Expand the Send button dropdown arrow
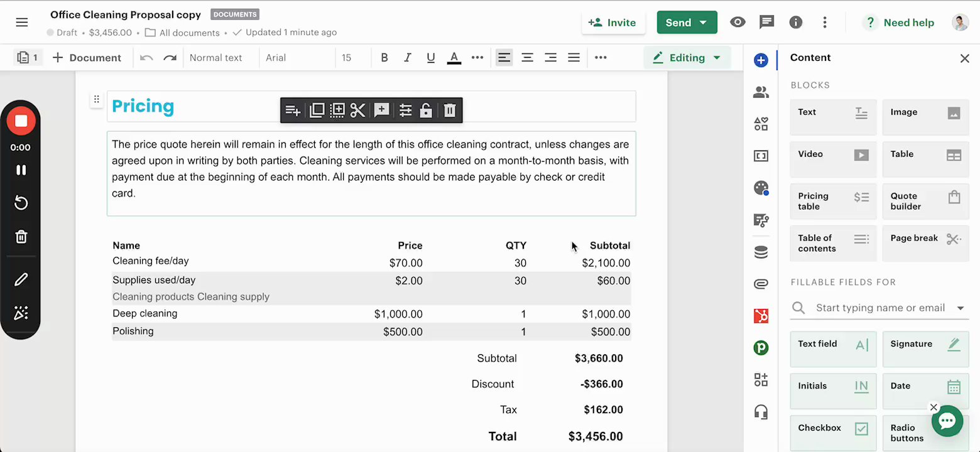Viewport: 980px width, 452px height. (x=704, y=23)
